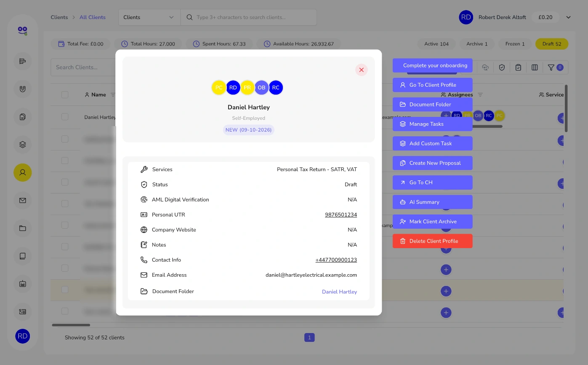This screenshot has width=588, height=365.
Task: Click the robot icon in left sidebar
Action: (x=23, y=284)
